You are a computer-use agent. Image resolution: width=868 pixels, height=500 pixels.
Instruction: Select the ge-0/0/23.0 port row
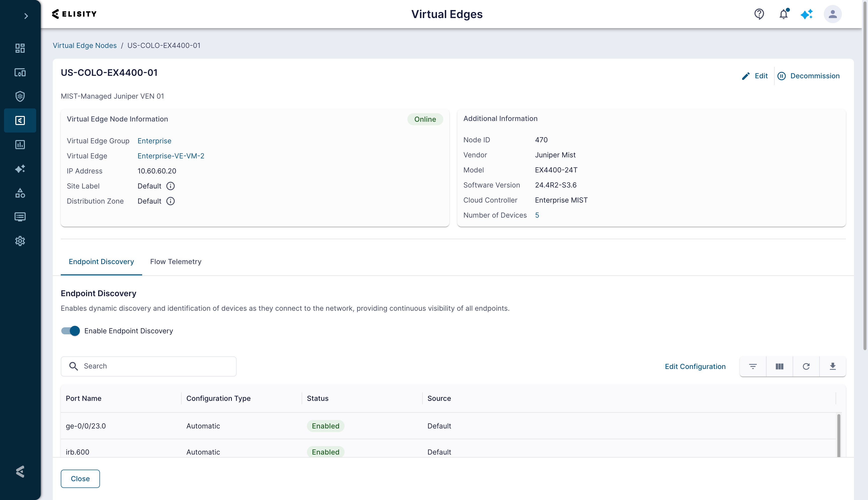click(448, 426)
